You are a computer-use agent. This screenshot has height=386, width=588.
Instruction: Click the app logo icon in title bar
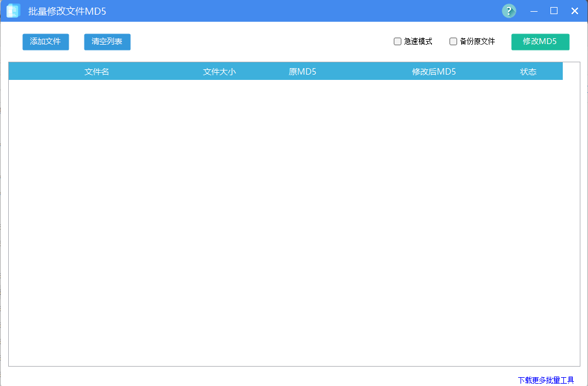point(13,11)
